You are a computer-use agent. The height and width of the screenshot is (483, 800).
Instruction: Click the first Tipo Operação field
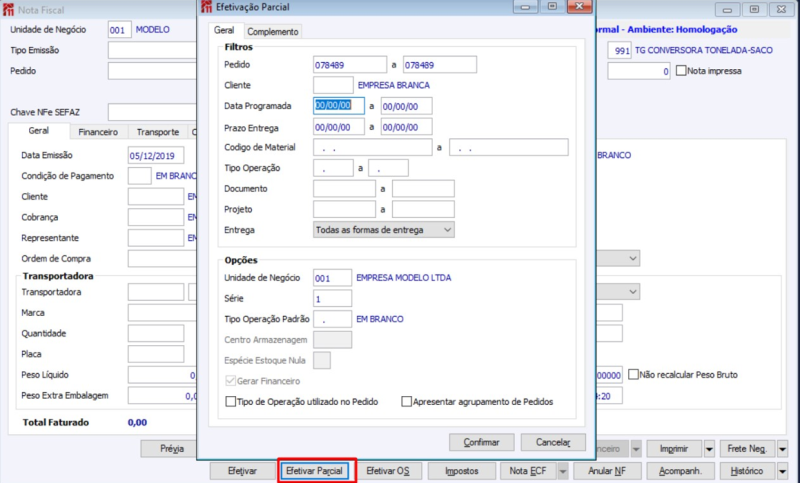[333, 168]
